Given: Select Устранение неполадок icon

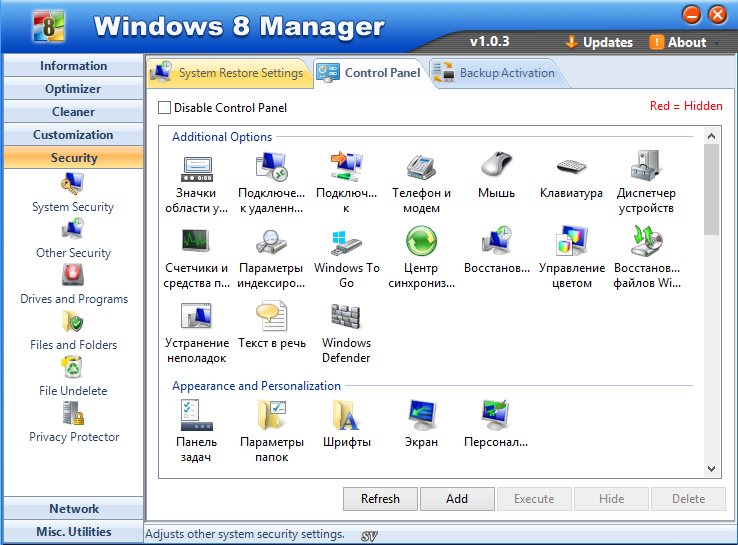Looking at the screenshot, I should coord(197,316).
